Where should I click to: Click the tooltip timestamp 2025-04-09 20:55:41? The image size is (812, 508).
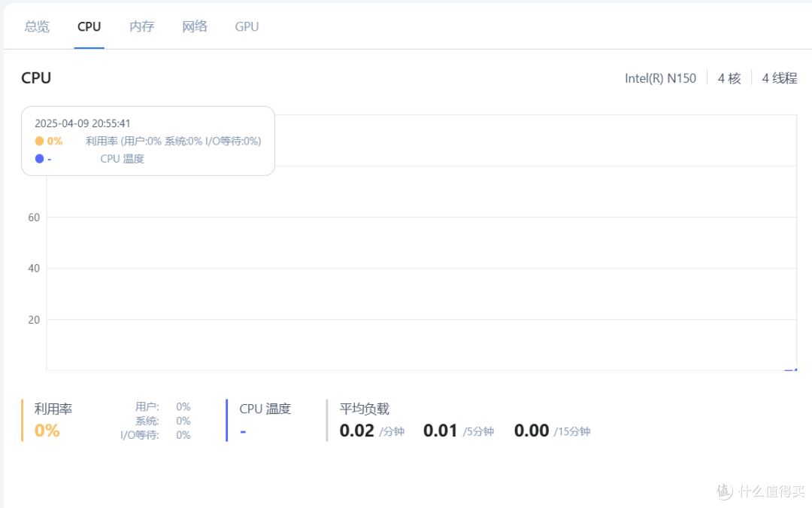tap(83, 123)
